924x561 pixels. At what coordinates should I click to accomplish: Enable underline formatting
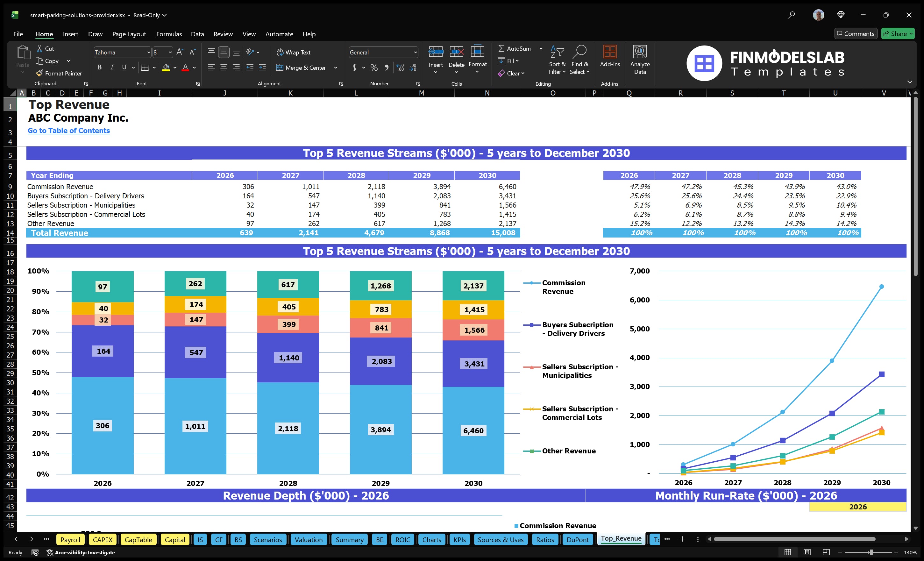(124, 67)
